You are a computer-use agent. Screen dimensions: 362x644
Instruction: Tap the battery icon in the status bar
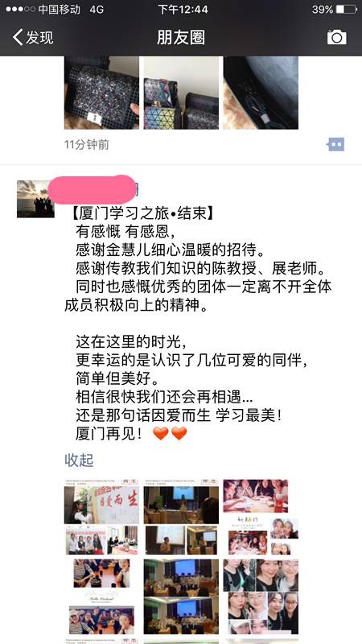346,9
